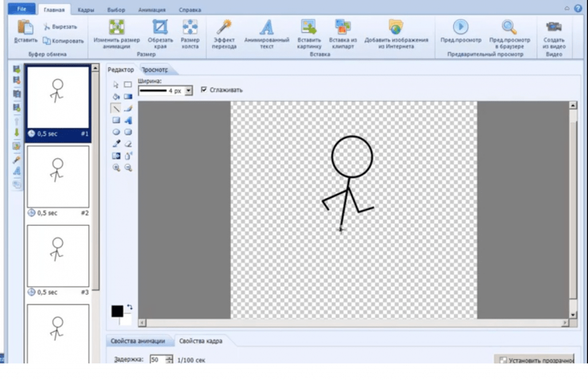Toggle the Сглаживать antialiasing checkbox
Viewport: 588px width, 380px height.
204,90
